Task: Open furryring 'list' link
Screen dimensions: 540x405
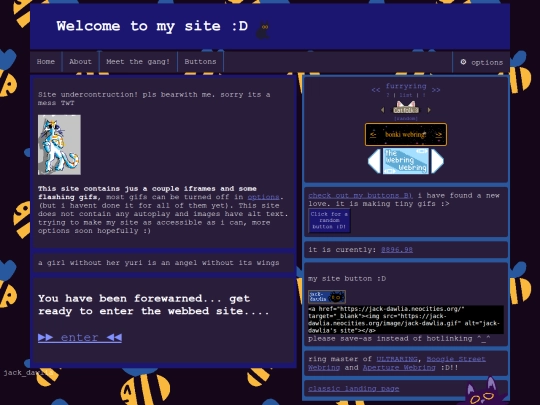Action: pyautogui.click(x=406, y=95)
